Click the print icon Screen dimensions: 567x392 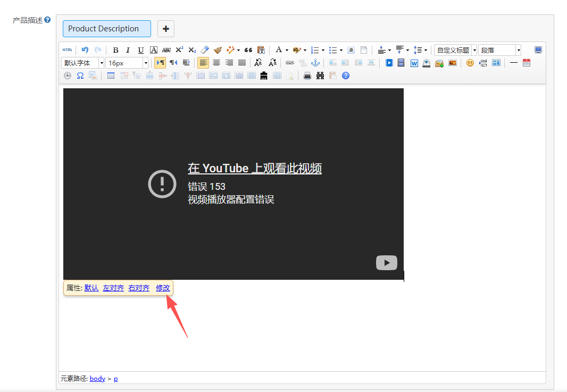coord(307,76)
